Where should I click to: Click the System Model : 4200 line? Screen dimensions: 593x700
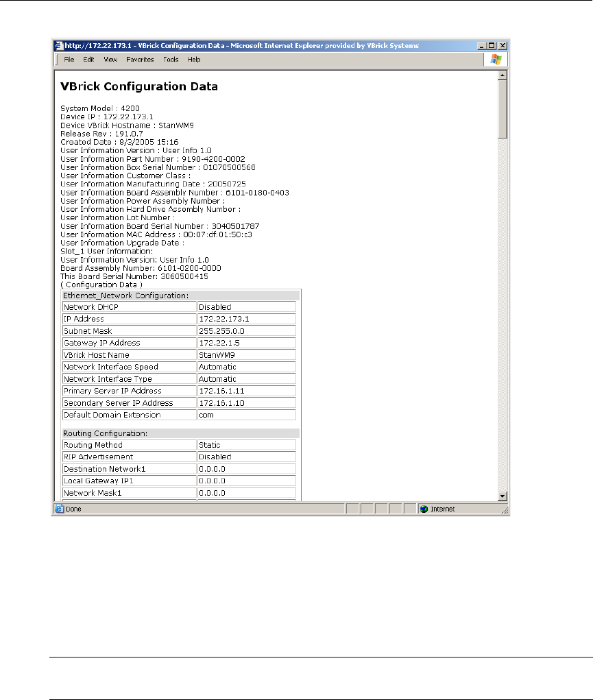pyautogui.click(x=100, y=108)
